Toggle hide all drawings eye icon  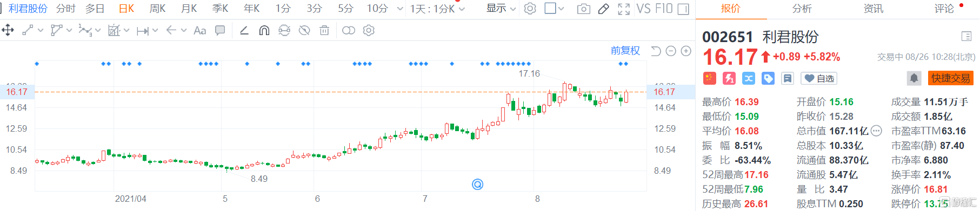304,31
